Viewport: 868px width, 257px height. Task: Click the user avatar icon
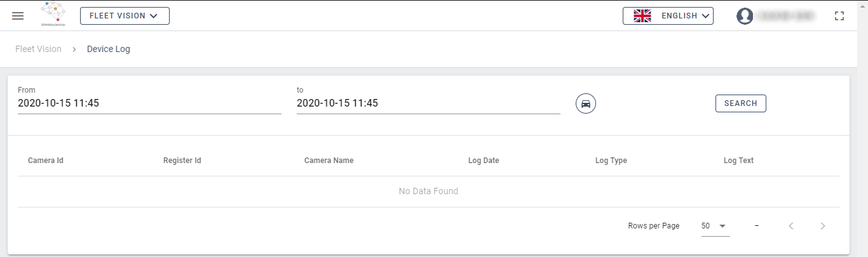coord(745,16)
